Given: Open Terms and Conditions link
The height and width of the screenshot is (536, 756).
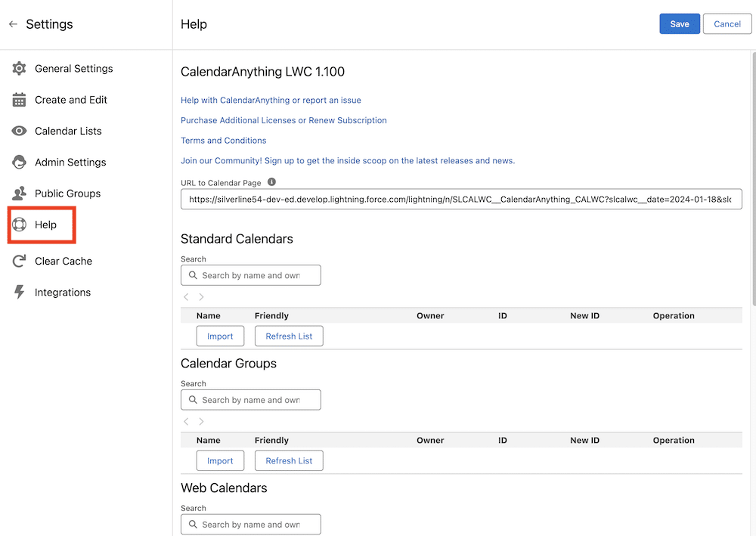Looking at the screenshot, I should [223, 141].
